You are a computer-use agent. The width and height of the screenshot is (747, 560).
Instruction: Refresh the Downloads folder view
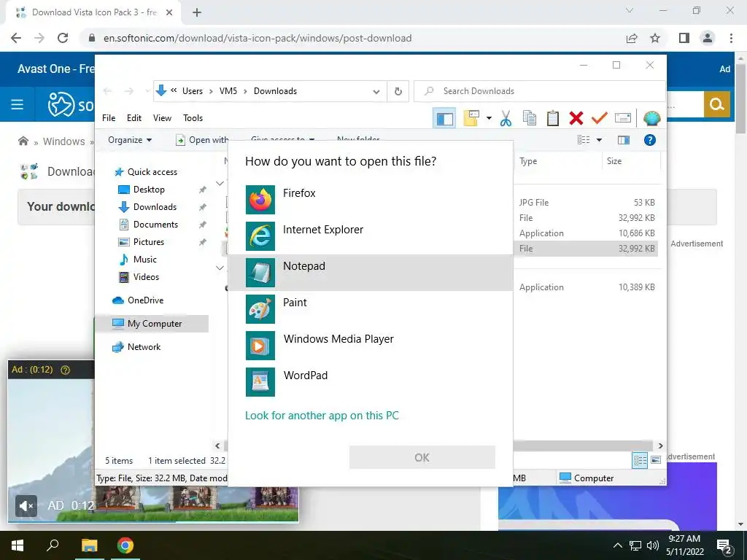(x=398, y=91)
